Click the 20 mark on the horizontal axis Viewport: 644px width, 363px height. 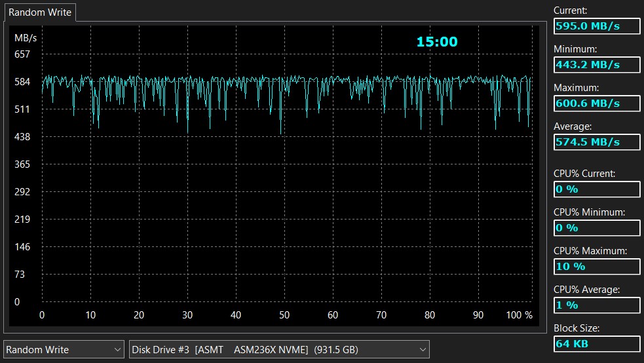[139, 315]
